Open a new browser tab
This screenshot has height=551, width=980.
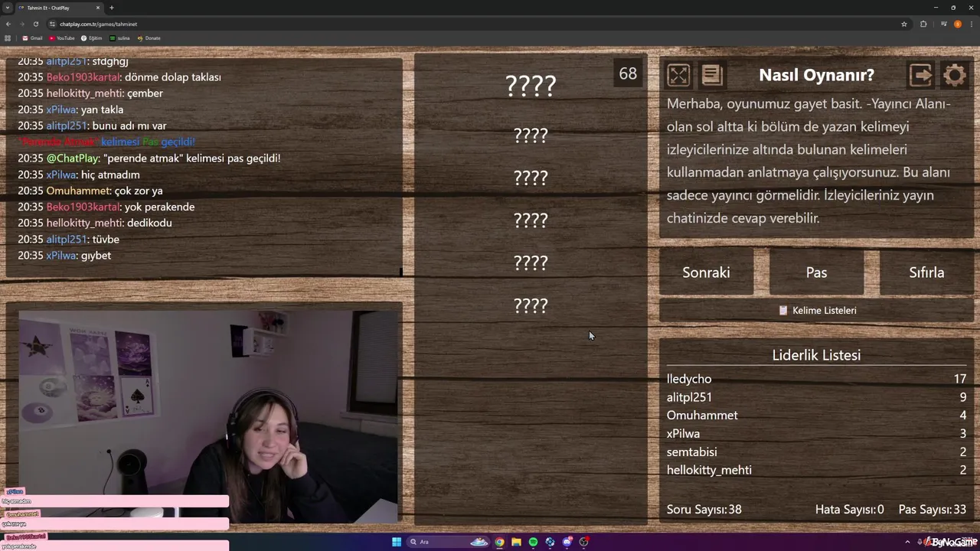click(x=112, y=8)
